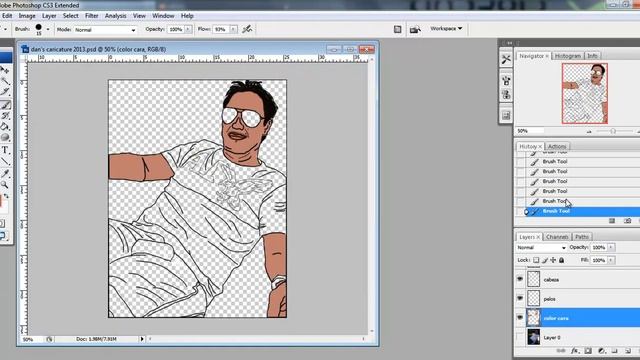The width and height of the screenshot is (640, 360).
Task: Open the Clone Source dock icon
Action: coord(506,95)
